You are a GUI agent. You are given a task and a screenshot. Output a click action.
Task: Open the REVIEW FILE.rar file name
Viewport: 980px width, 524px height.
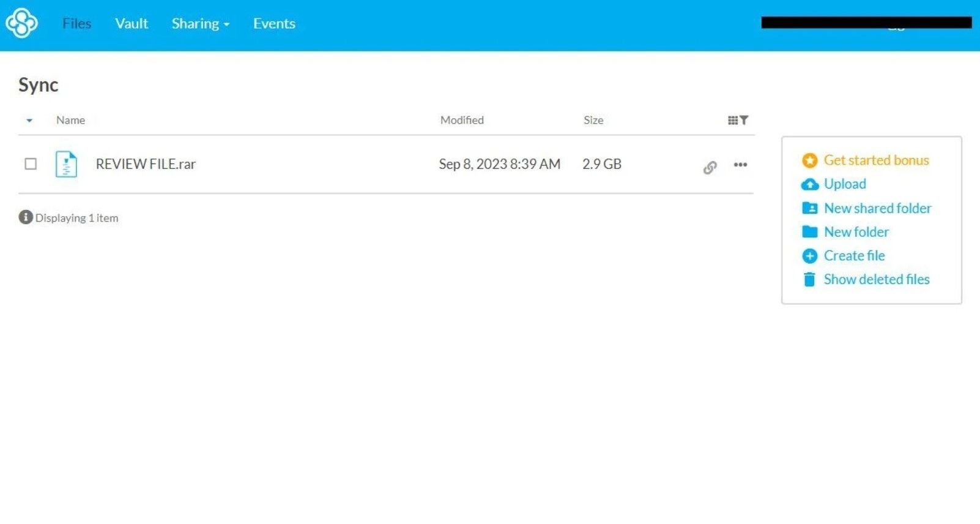tap(146, 164)
